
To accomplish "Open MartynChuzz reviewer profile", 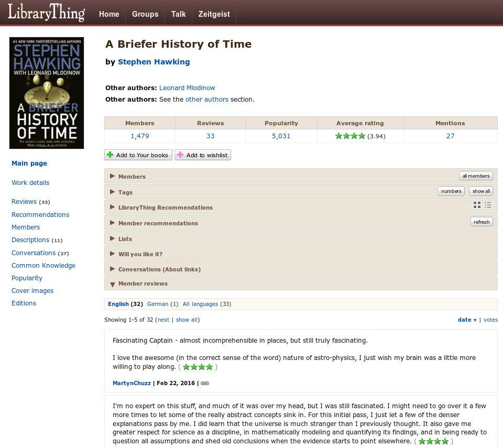I will (x=132, y=383).
